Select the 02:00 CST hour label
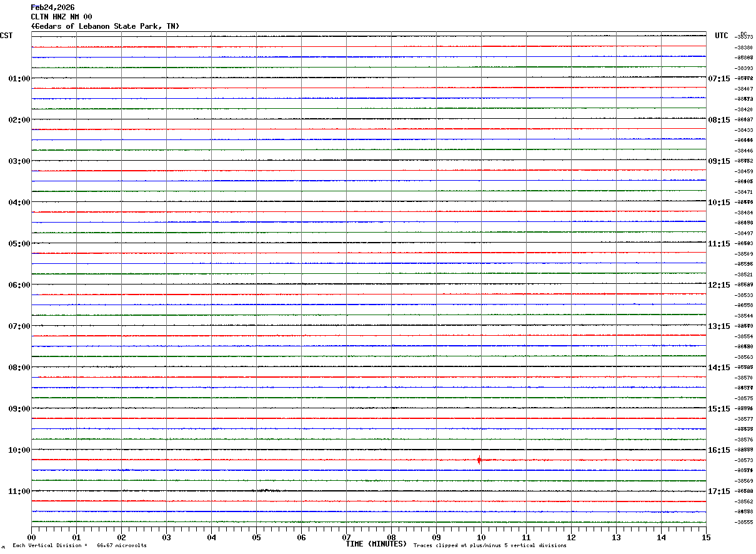 pos(19,120)
